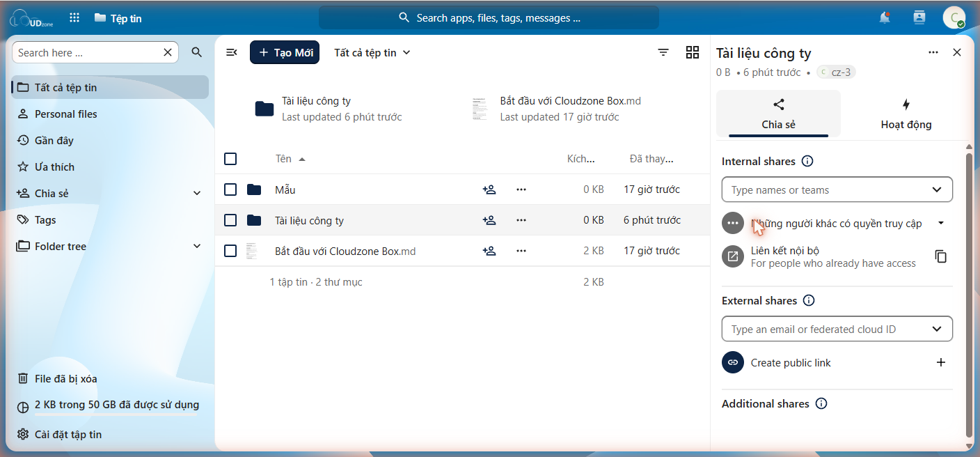The image size is (980, 457).
Task: Open more actions for Bắt đầu với Cloudzone Box.md
Action: (521, 251)
